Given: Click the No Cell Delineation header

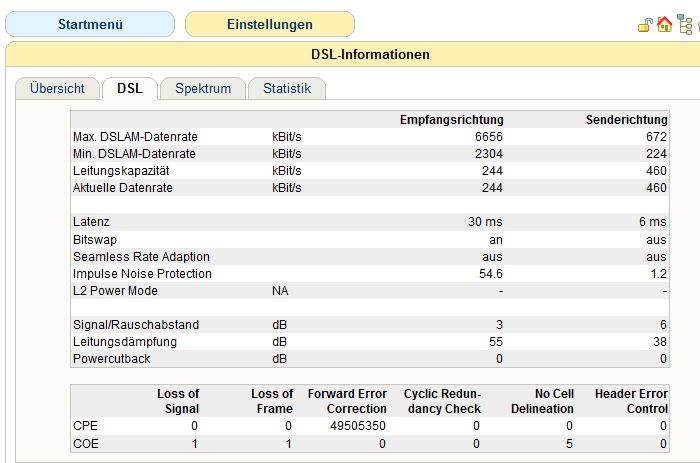Looking at the screenshot, I should point(542,401).
